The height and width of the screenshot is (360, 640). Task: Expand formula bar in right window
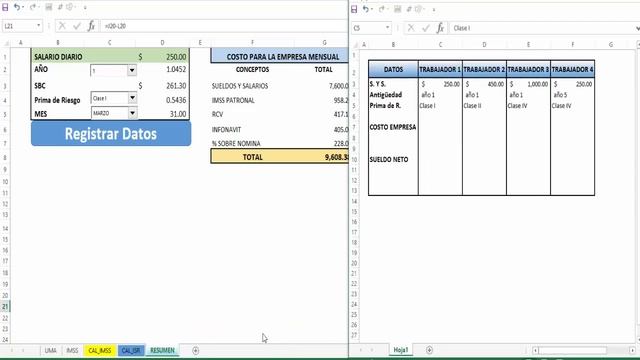tap(638, 28)
